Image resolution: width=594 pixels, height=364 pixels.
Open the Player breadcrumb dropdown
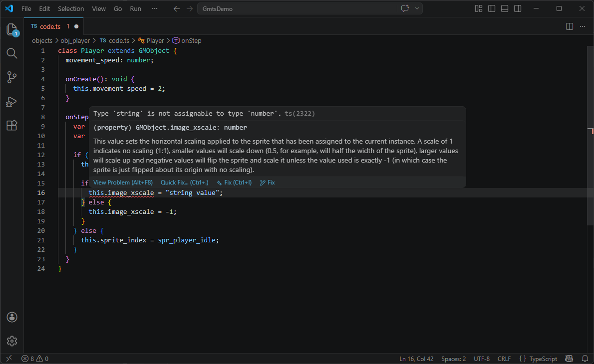coord(155,40)
